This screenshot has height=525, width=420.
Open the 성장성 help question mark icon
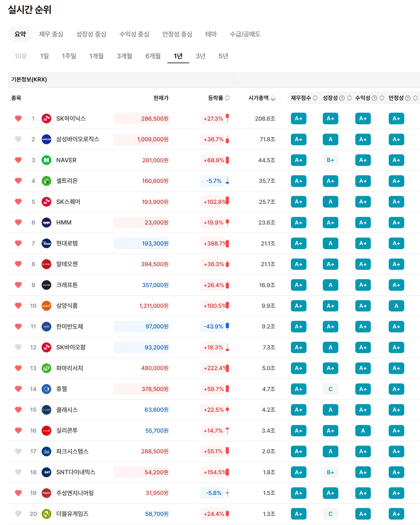(x=342, y=98)
